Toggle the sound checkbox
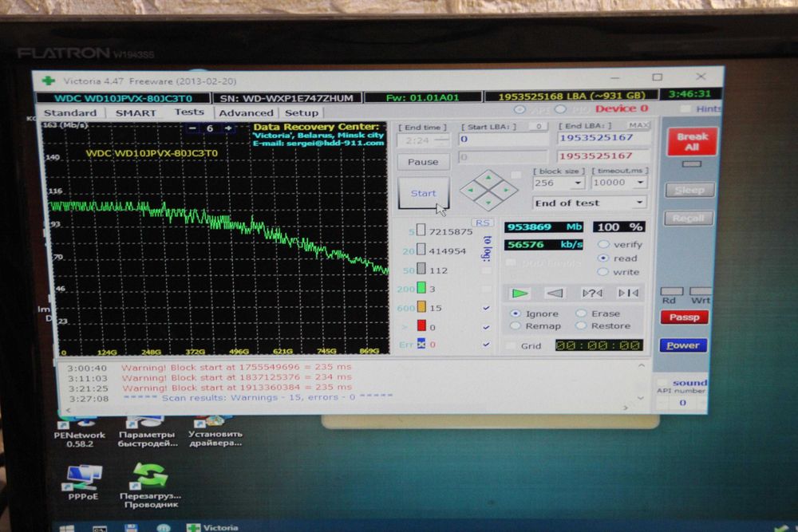 click(x=662, y=383)
